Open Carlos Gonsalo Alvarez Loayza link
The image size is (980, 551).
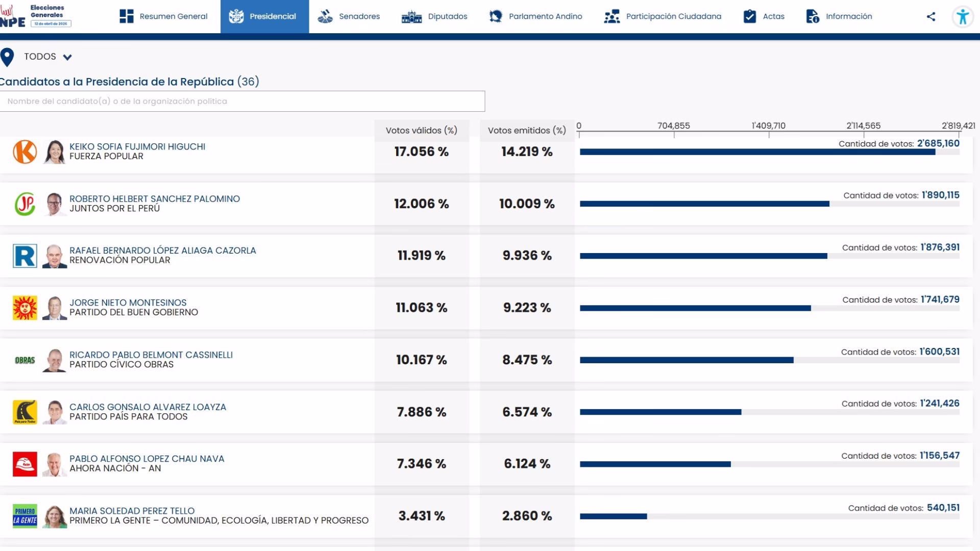coord(148,407)
